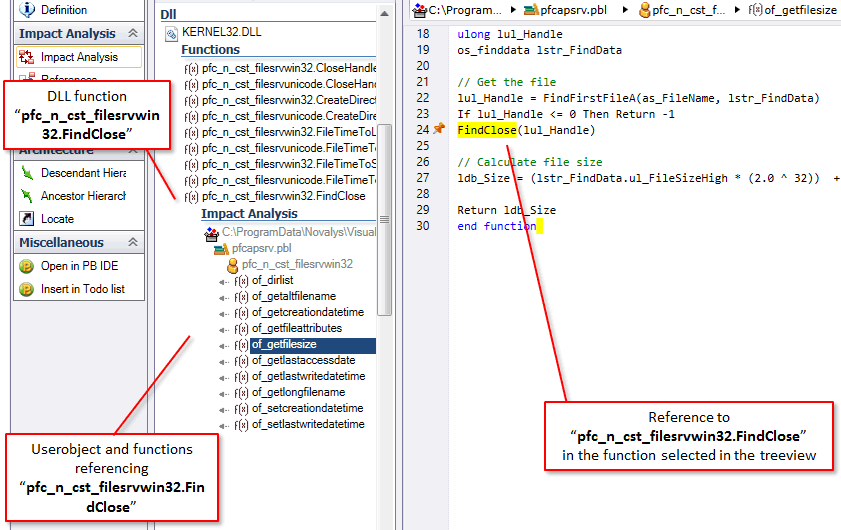This screenshot has width=841, height=530.
Task: Click the Ancestor Hierarchy icon
Action: coord(28,196)
